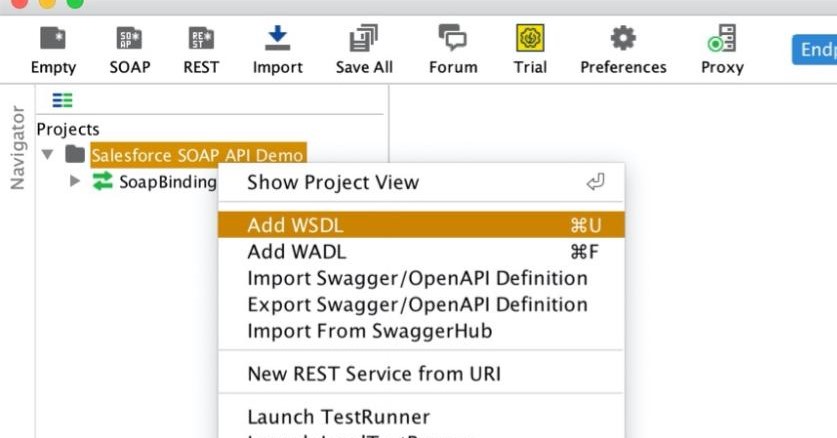837x438 pixels.
Task: Click New REST Service from URI
Action: [374, 374]
